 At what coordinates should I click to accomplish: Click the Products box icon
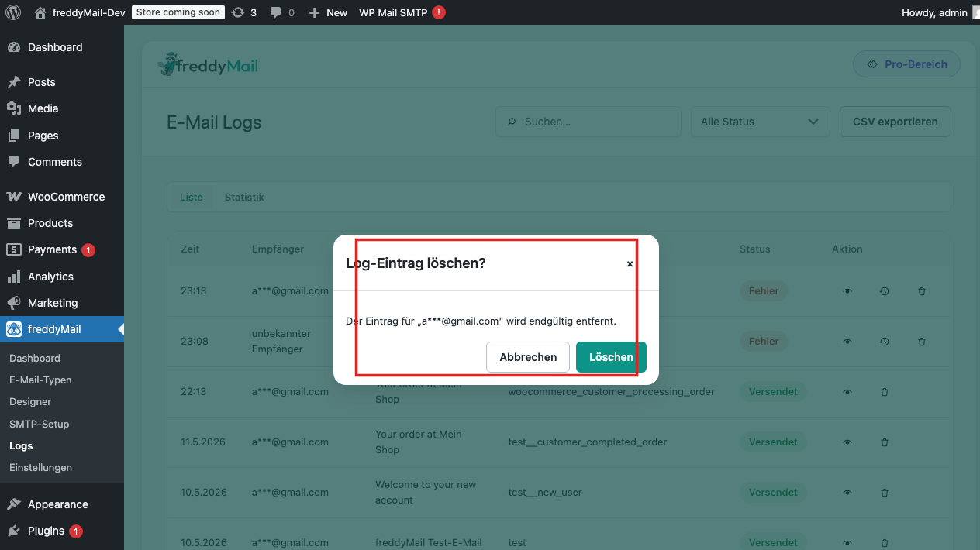click(14, 223)
